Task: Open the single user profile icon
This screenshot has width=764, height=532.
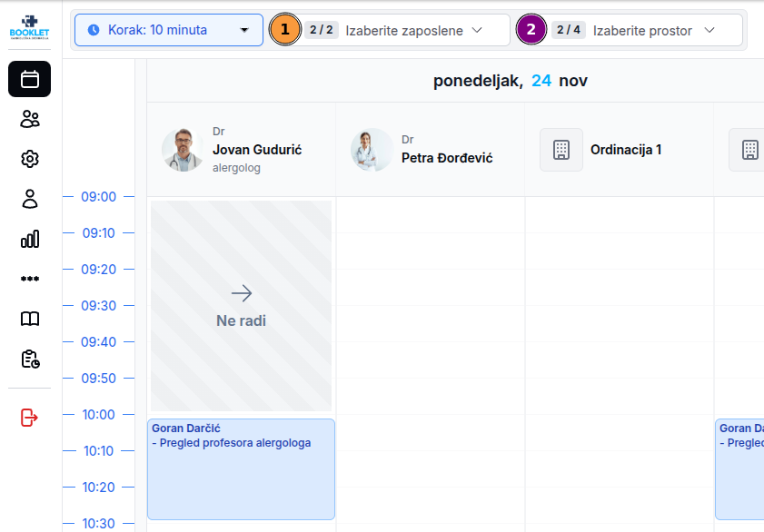Action: pyautogui.click(x=30, y=199)
